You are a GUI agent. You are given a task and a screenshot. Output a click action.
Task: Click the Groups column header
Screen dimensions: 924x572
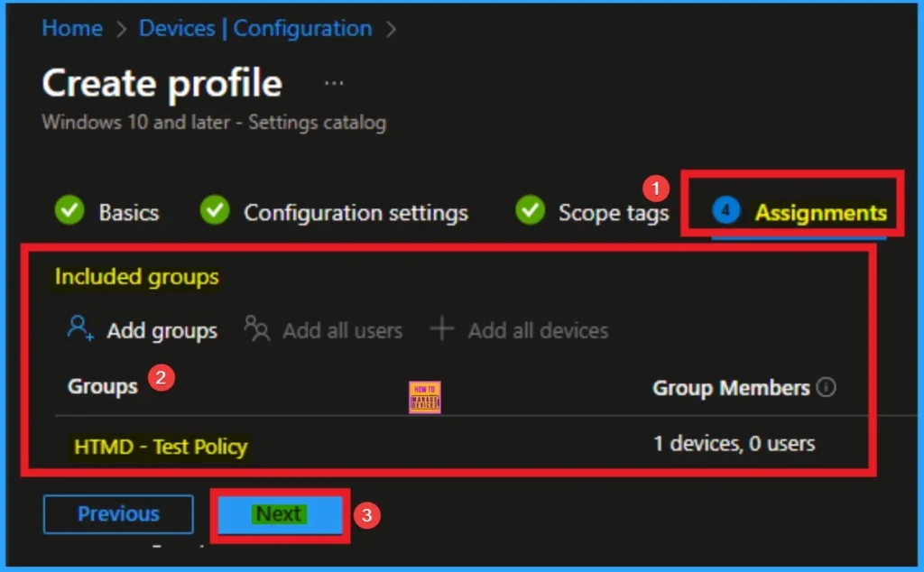103,386
